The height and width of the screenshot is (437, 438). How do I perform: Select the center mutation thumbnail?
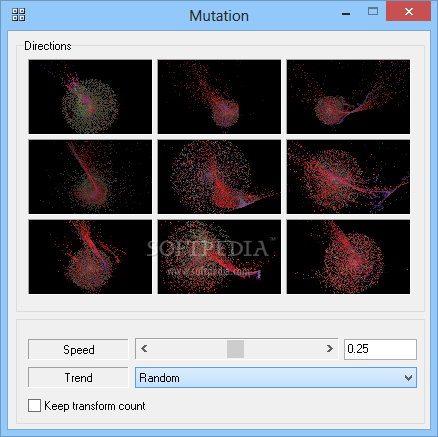(x=219, y=177)
